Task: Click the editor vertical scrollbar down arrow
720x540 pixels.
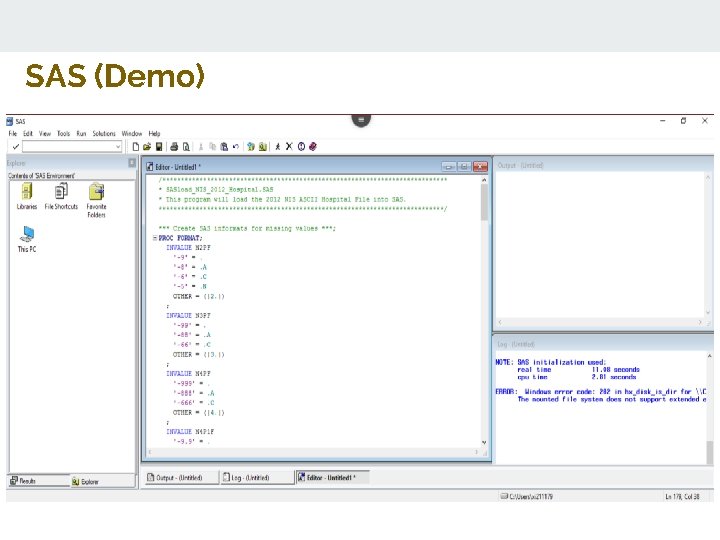Action: coord(484,443)
